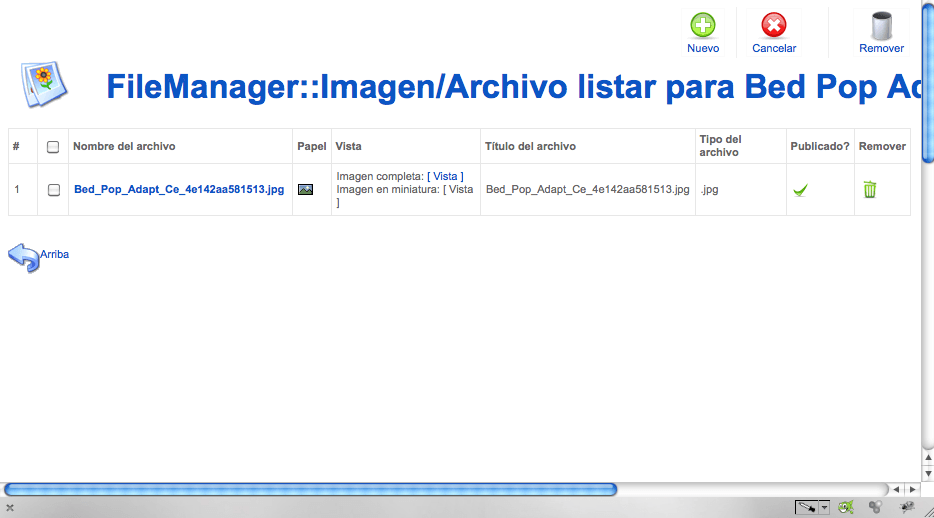Click the Nuevo label

tap(703, 48)
